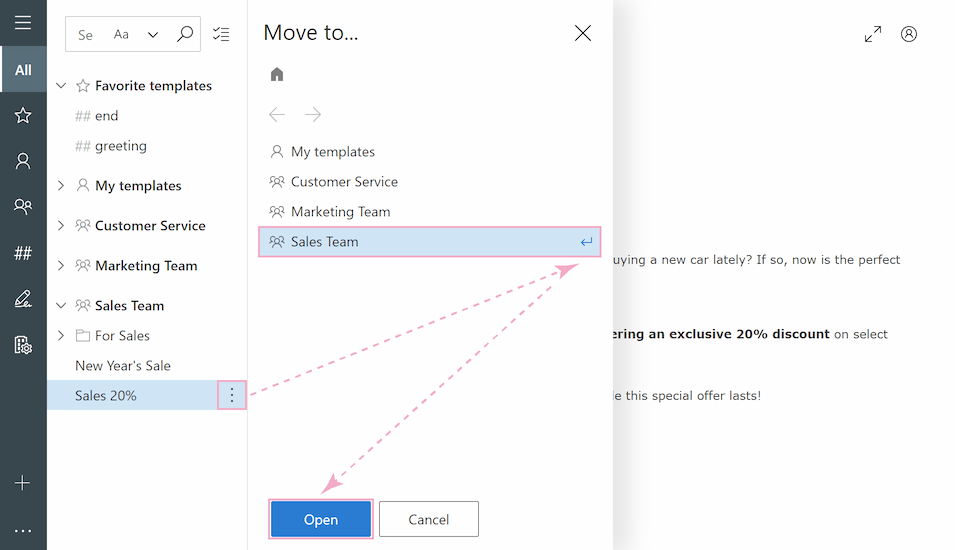Open the more options ellipsis in the sidebar
Viewport: 955px width, 550px height.
tap(23, 531)
